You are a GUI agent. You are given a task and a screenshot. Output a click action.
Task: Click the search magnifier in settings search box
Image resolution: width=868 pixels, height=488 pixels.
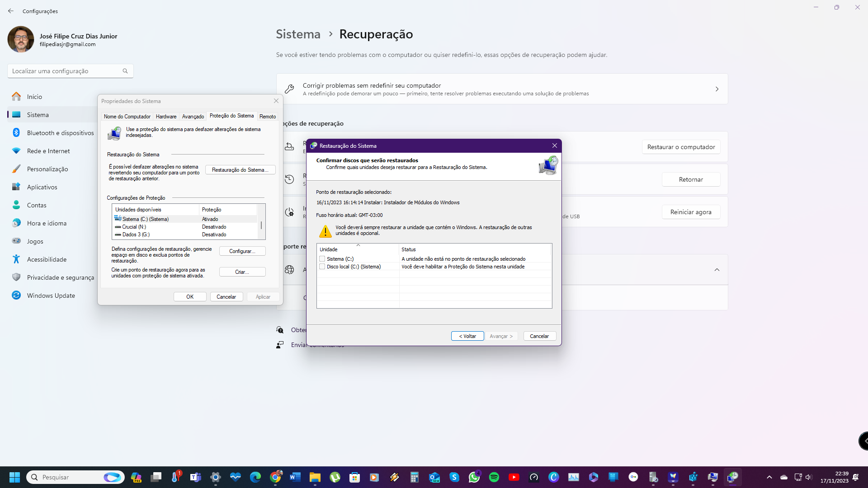tap(125, 71)
